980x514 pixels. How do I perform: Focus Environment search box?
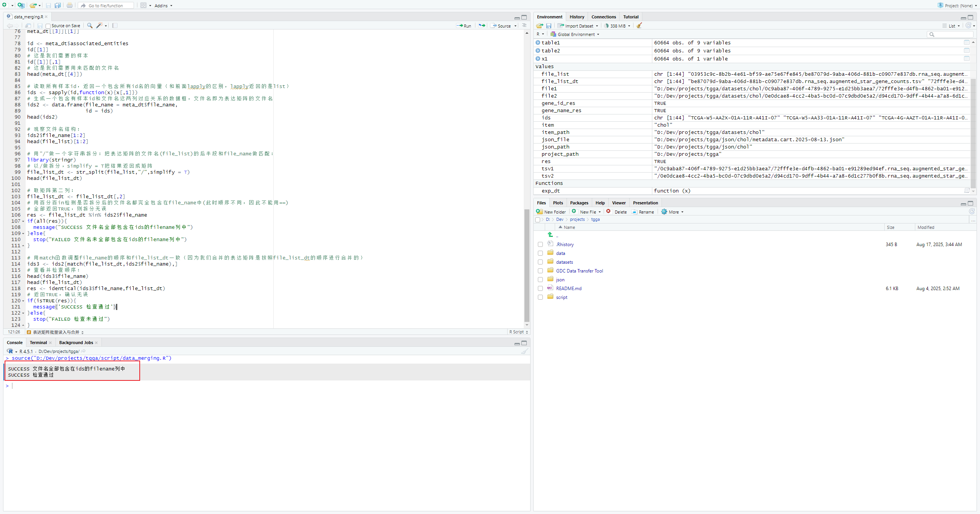click(x=950, y=34)
